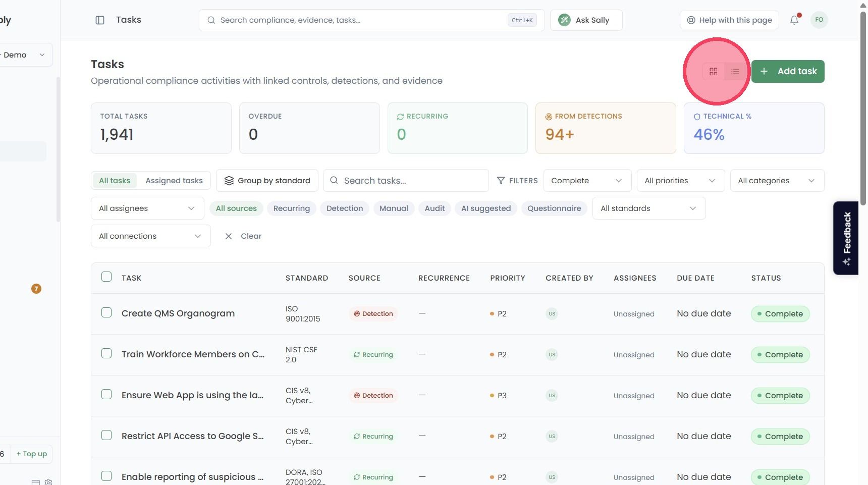Click the Filters funnel icon
Image resolution: width=868 pixels, height=485 pixels.
(501, 181)
